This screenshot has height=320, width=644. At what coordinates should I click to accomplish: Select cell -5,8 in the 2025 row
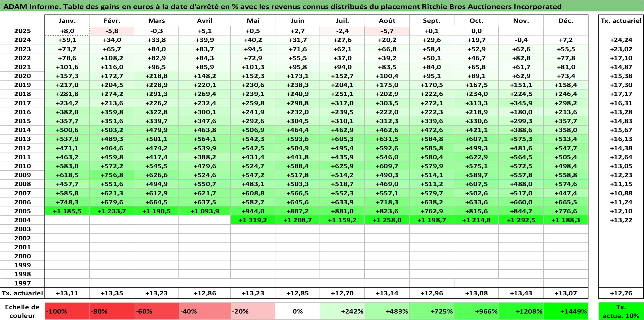(x=112, y=31)
